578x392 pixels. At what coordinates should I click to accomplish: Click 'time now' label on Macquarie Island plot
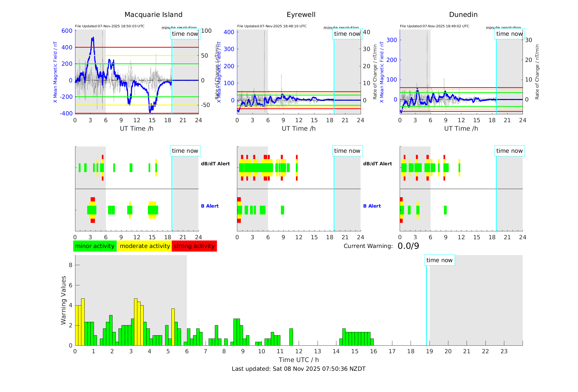click(x=185, y=34)
